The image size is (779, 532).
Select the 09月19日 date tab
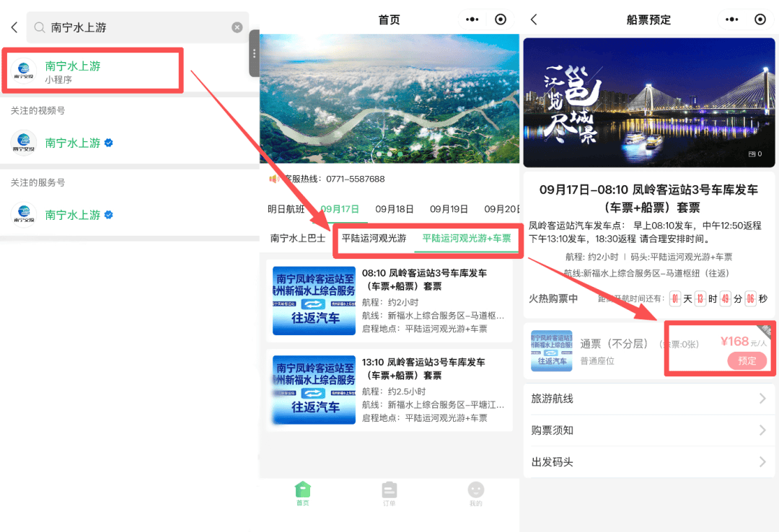[449, 209]
